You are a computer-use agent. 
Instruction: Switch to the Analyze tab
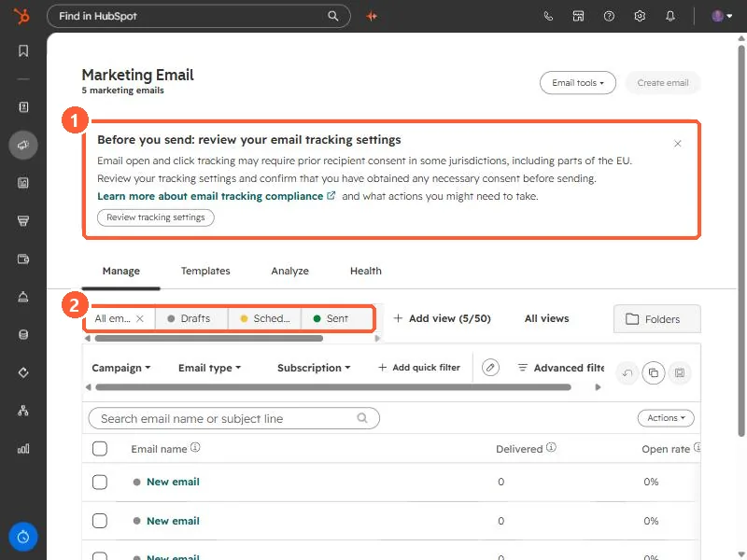click(289, 271)
